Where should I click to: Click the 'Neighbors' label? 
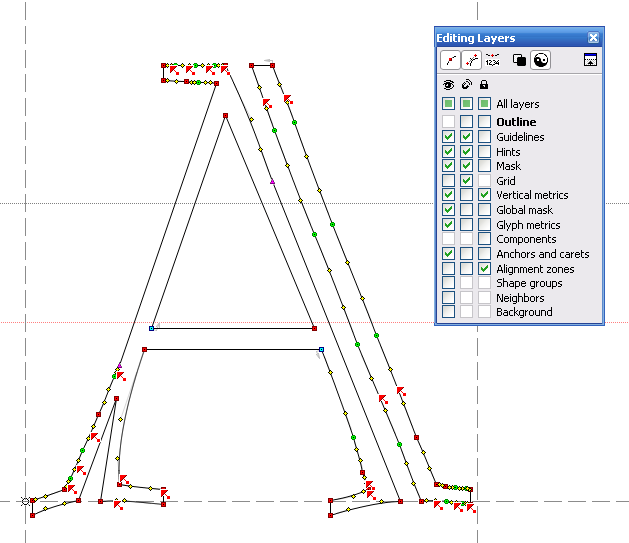(x=520, y=298)
